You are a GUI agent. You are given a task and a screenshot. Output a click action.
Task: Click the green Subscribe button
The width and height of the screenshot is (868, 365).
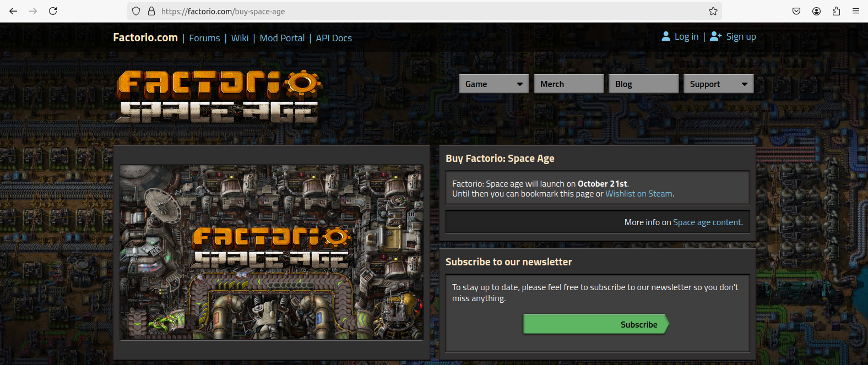[596, 324]
